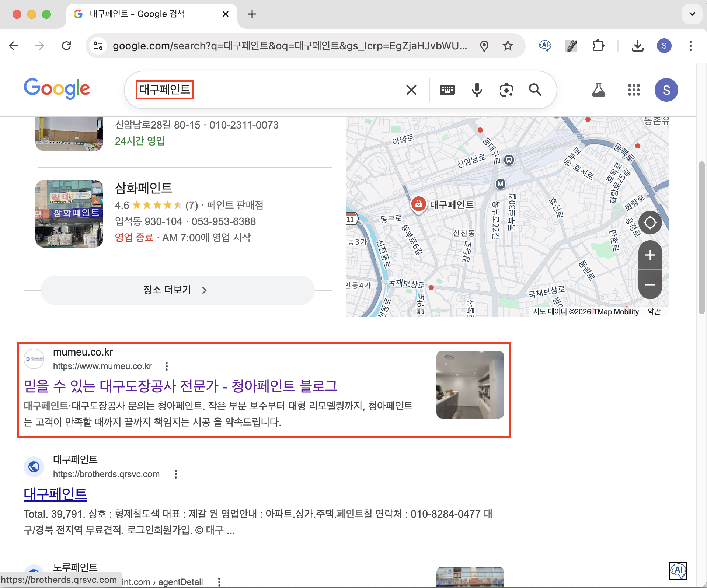Open more options for brotherds.qrsvc.com result
This screenshot has height=588, width=707.
[x=176, y=474]
